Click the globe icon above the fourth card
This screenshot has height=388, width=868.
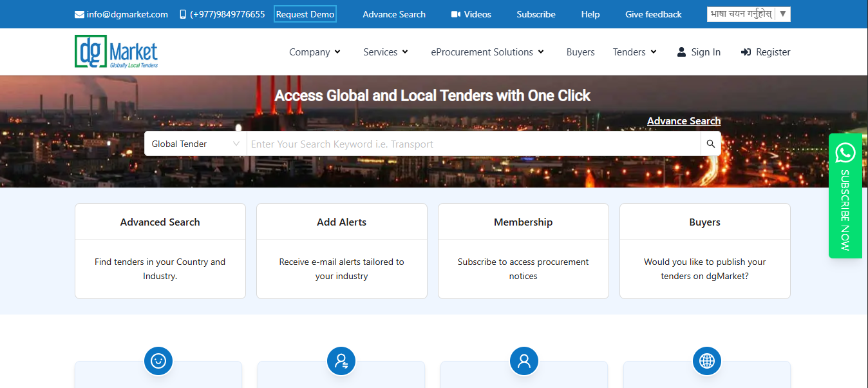tap(706, 361)
